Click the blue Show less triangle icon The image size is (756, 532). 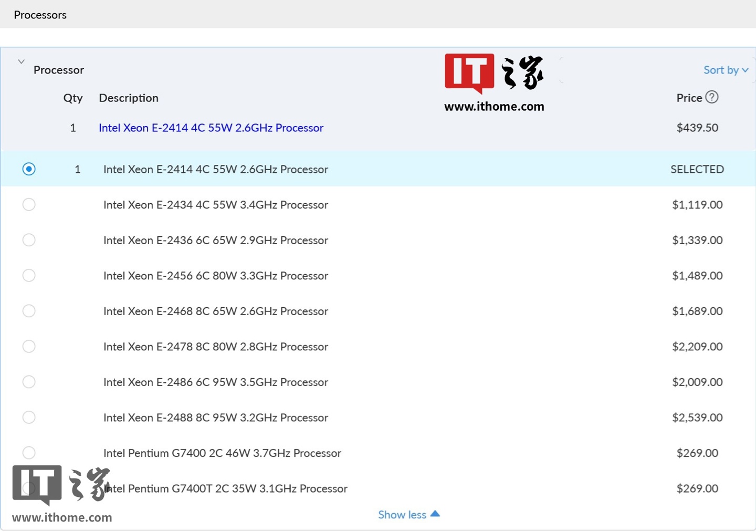pos(435,514)
